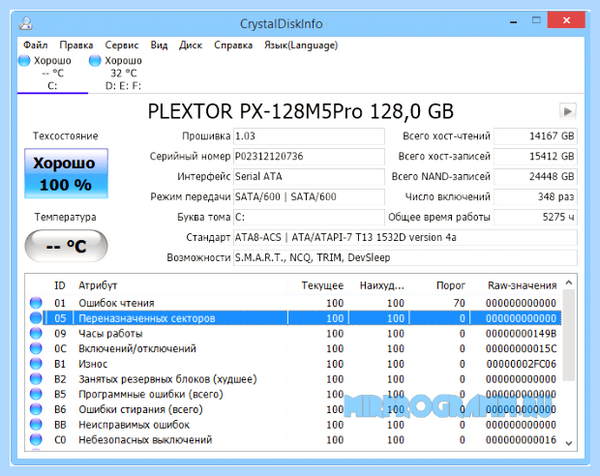This screenshot has width=600, height=476.
Task: Click raw value 00000002FC06 of Износ
Action: (x=521, y=364)
